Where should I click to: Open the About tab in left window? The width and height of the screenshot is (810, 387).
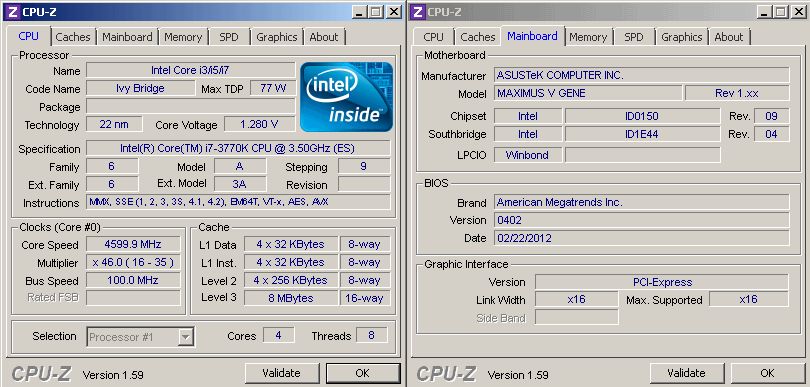(x=324, y=37)
